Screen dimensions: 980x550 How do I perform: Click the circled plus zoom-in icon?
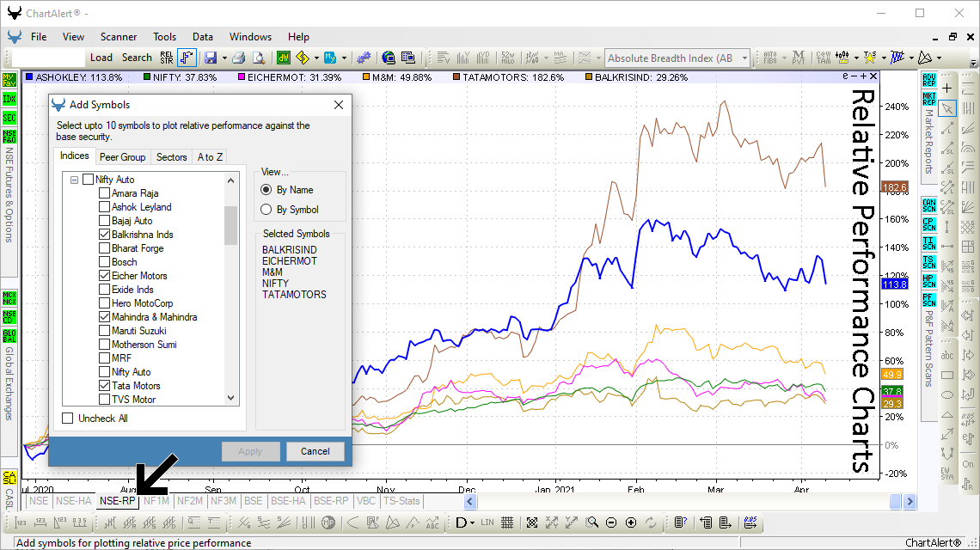click(x=631, y=522)
